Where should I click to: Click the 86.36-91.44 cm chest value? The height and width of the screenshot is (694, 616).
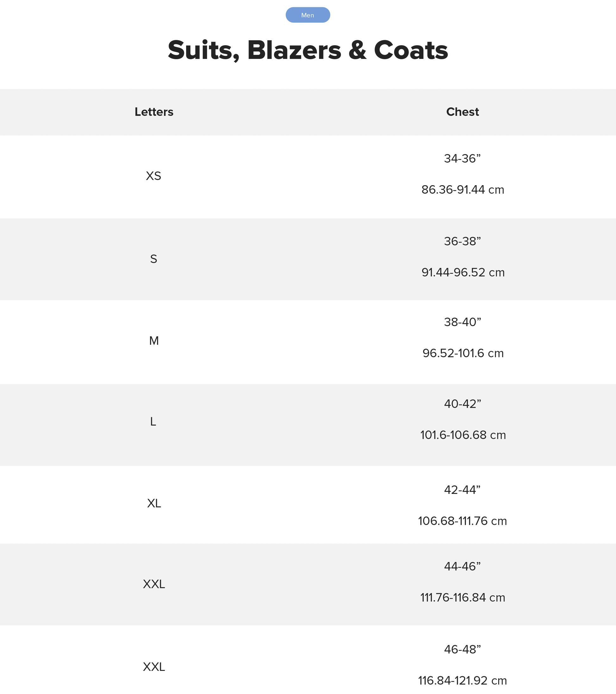462,190
